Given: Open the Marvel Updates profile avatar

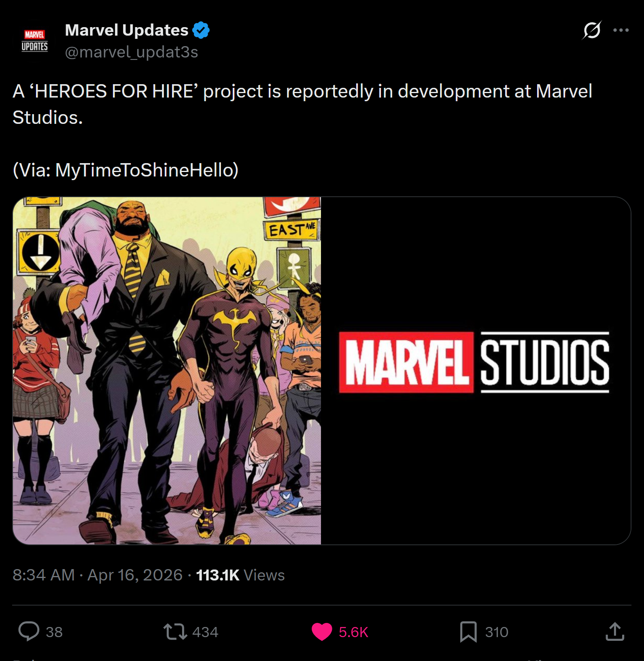Looking at the screenshot, I should 35,40.
